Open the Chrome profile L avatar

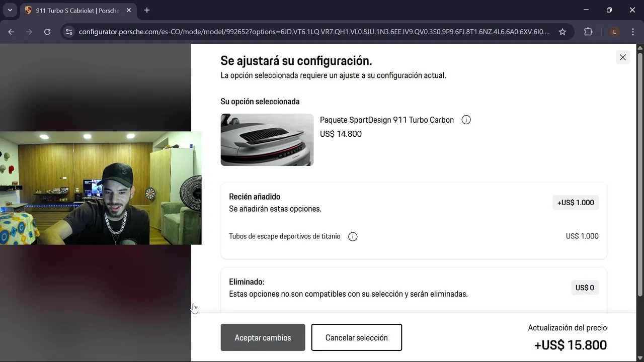click(614, 32)
